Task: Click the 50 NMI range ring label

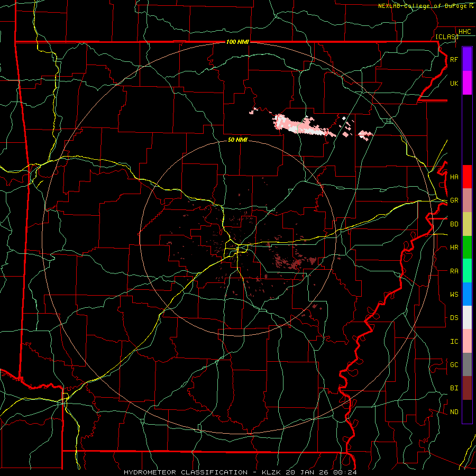Action: click(x=237, y=140)
